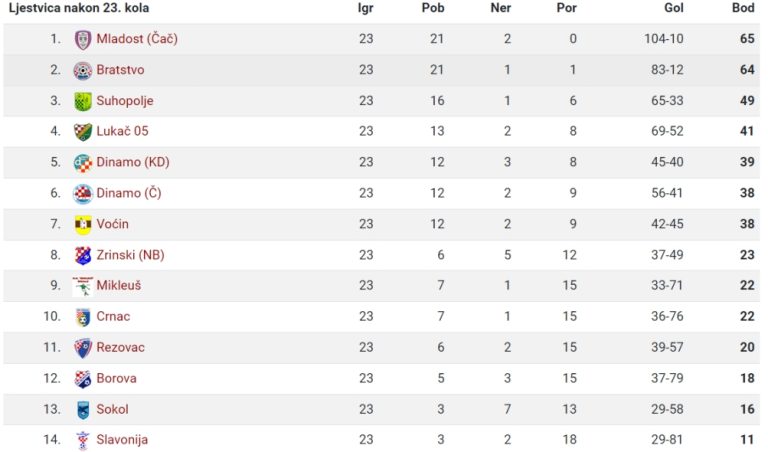This screenshot has width=768, height=452.
Task: Click the Zrinski (NB) club crest
Action: [83, 256]
